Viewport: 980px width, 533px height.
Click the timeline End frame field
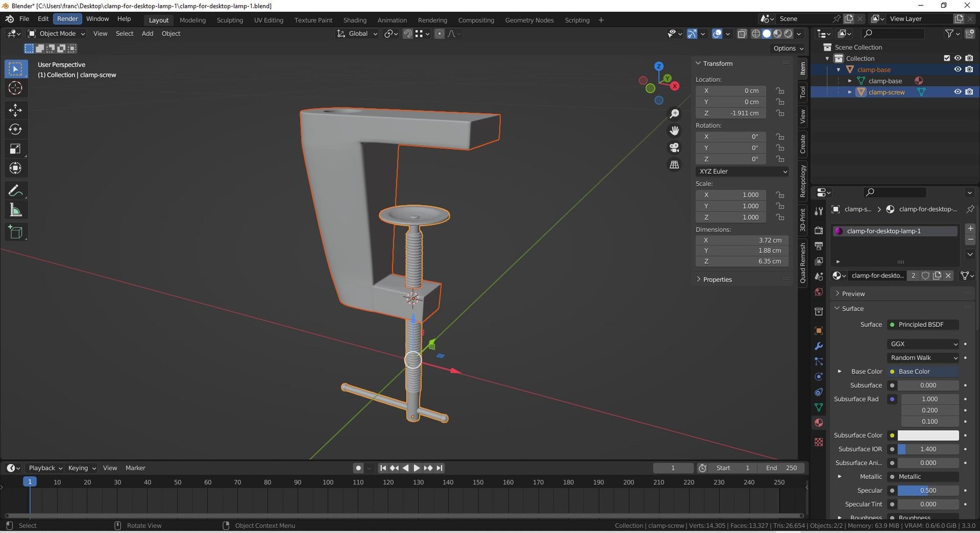pos(781,468)
